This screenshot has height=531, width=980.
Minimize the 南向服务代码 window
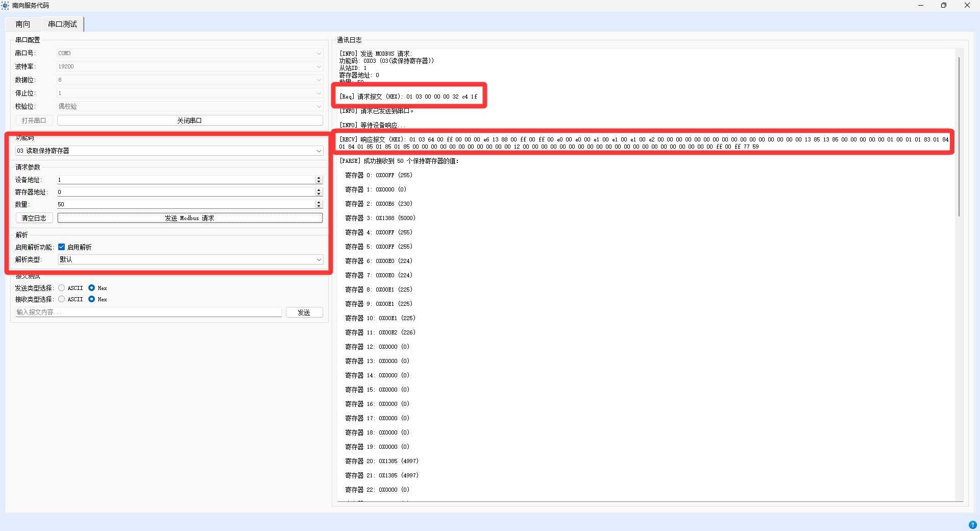[x=921, y=6]
